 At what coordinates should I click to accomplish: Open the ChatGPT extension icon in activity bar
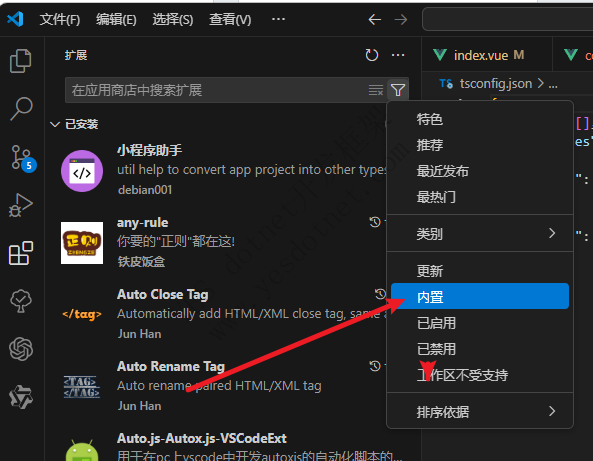click(x=21, y=349)
